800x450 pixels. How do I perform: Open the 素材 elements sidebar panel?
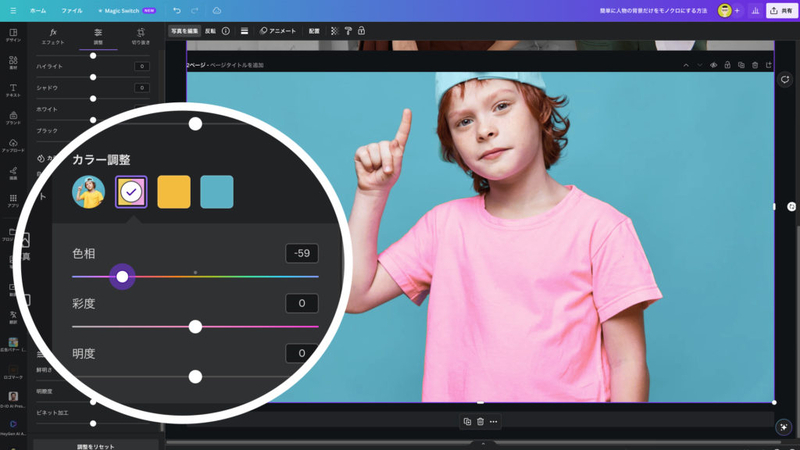pos(13,63)
